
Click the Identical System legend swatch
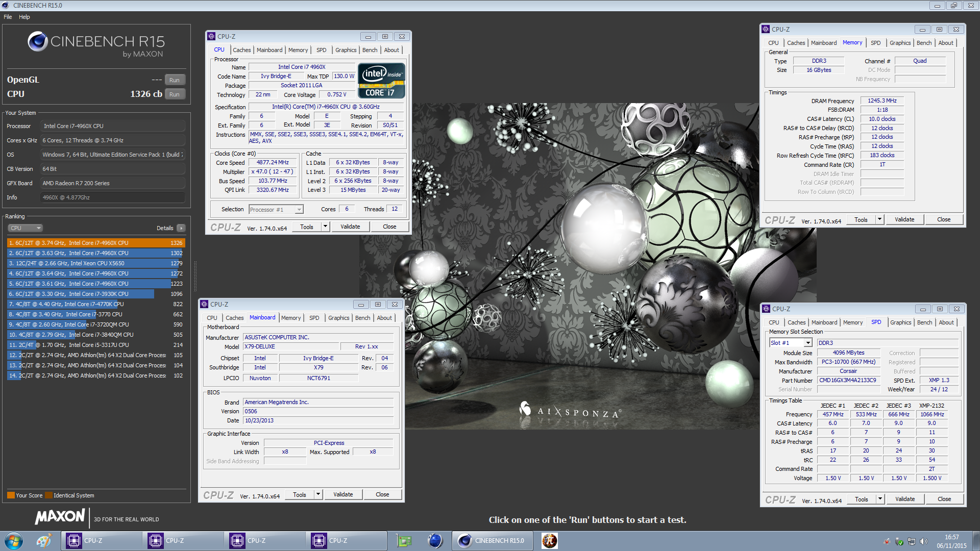click(48, 495)
